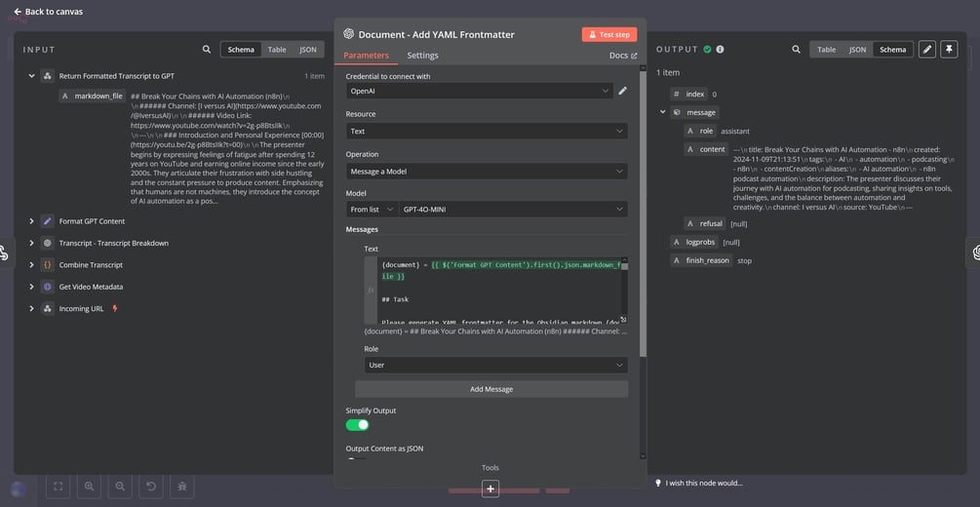Pin the output data with pin icon
Screen dimensions: 980x507
[948, 50]
